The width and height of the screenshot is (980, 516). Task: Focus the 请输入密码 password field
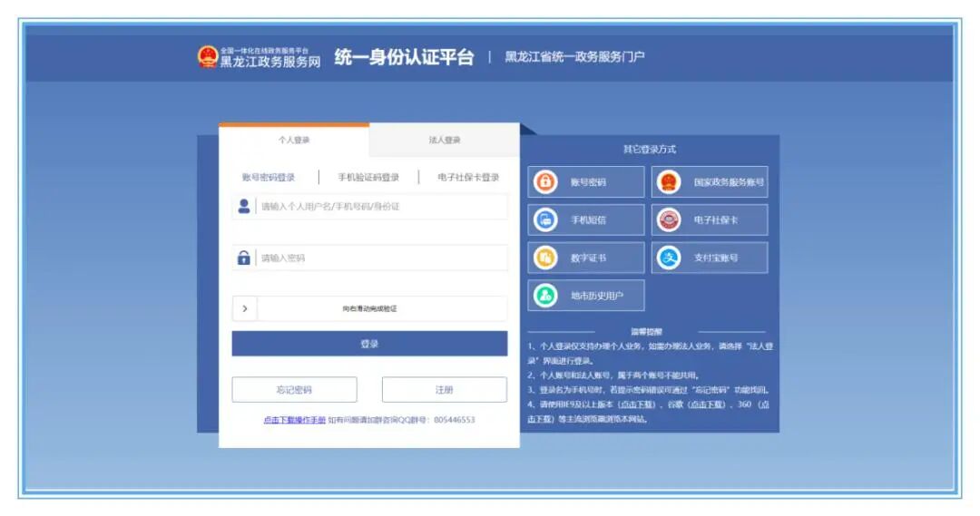click(369, 258)
